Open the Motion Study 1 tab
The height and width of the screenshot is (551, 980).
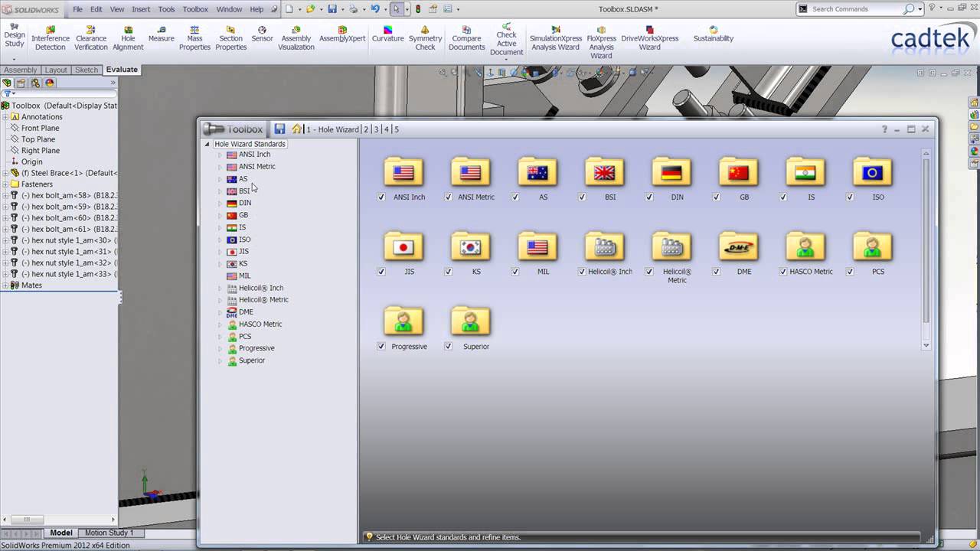[109, 533]
